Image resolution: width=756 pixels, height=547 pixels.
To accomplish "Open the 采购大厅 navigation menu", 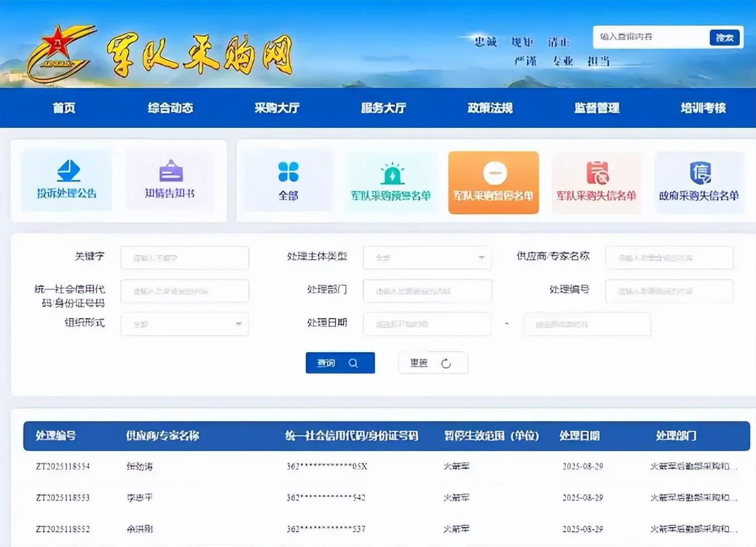I will pyautogui.click(x=277, y=108).
